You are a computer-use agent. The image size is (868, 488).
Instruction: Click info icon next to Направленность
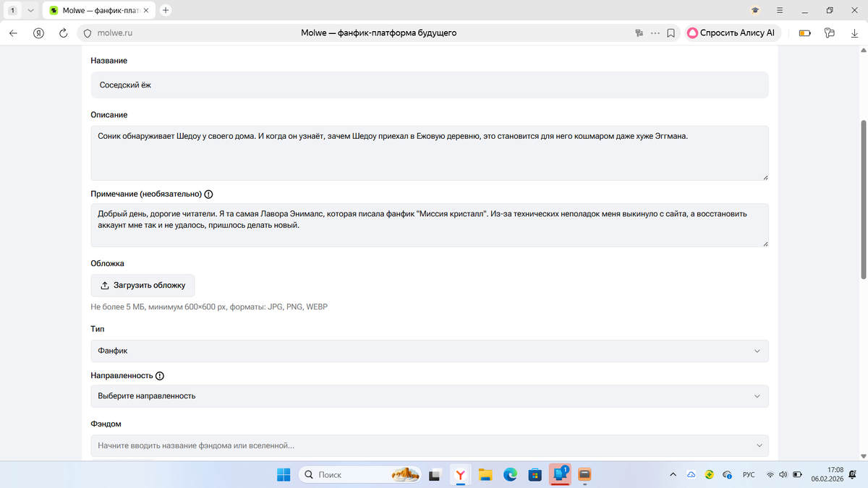160,376
